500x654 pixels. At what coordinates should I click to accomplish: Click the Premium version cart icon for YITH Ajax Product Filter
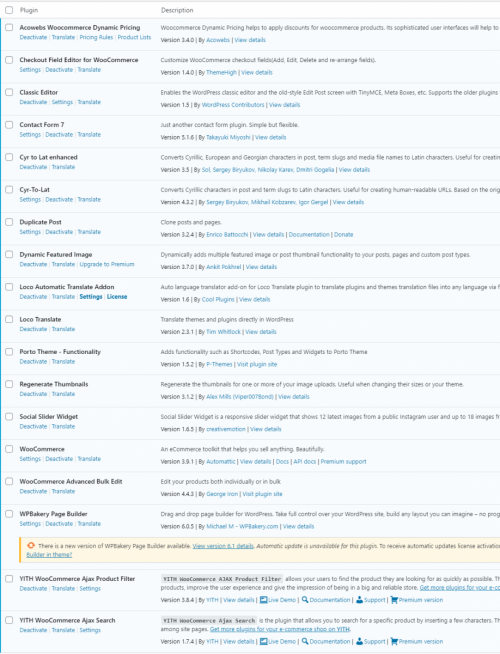pos(394,600)
